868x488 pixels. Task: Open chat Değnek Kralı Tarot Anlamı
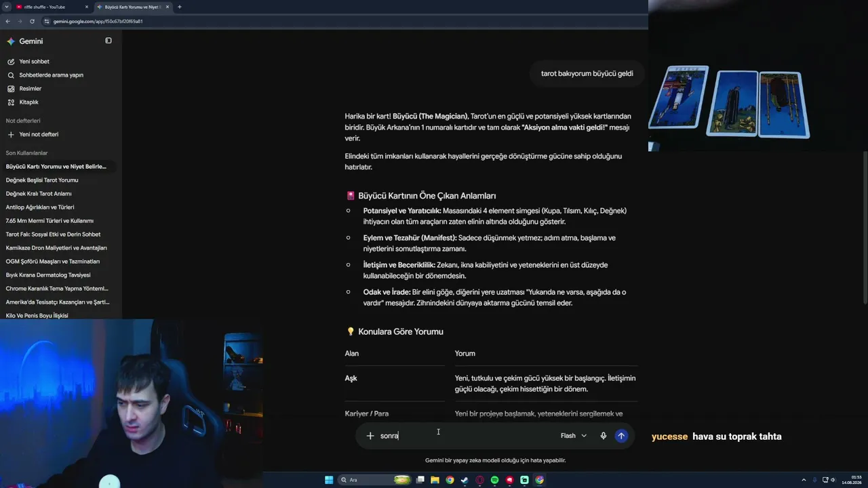coord(39,194)
